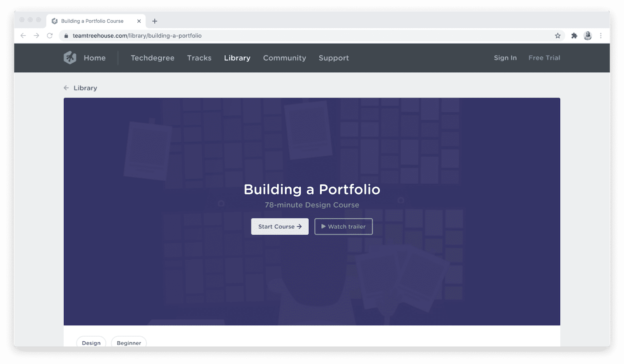Click the browser profile avatar
The width and height of the screenshot is (624, 364).
tap(588, 36)
